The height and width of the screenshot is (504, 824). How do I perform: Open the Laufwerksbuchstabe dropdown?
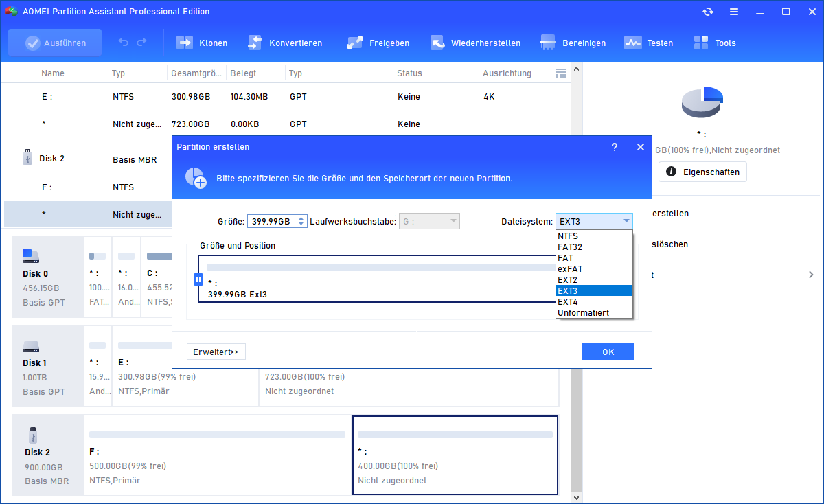[x=429, y=221]
